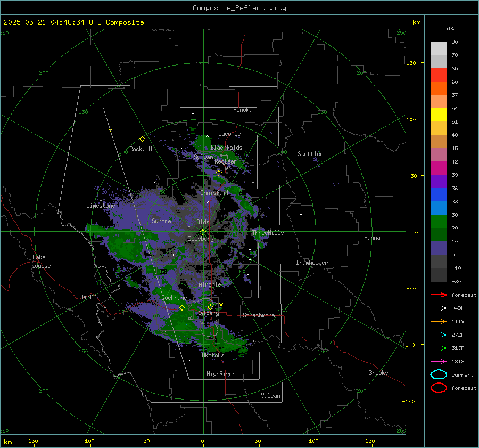Click the yellow 51-54 dBZ swatch

click(439, 115)
